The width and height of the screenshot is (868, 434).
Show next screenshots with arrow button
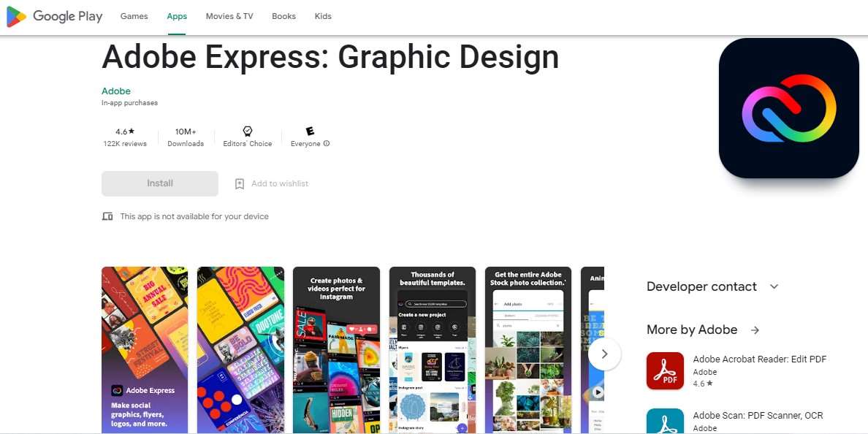pos(604,354)
